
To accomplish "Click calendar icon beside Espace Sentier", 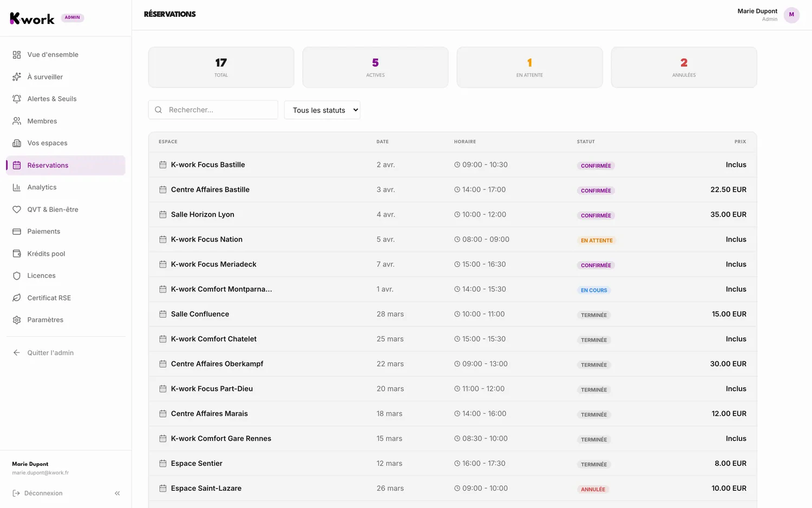I will [x=163, y=464].
